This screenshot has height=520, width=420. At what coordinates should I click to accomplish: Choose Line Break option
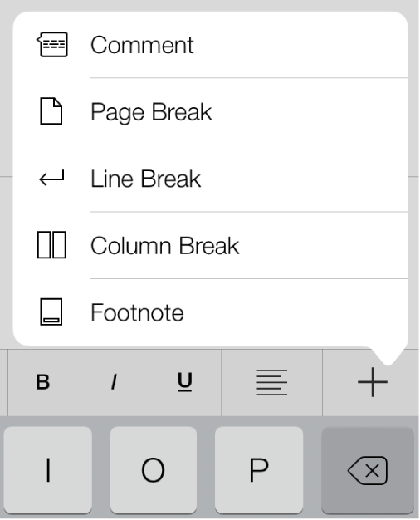point(210,179)
